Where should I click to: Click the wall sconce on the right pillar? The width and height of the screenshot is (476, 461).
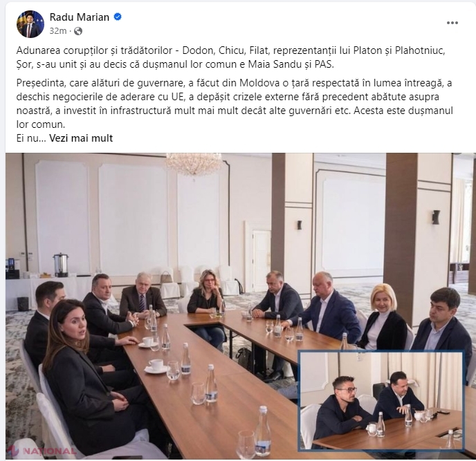[x=437, y=217]
